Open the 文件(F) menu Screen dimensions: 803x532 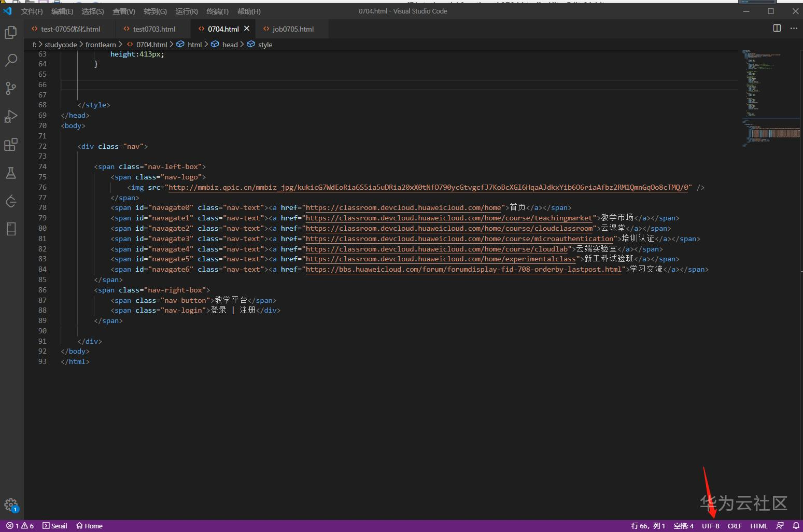click(x=32, y=11)
